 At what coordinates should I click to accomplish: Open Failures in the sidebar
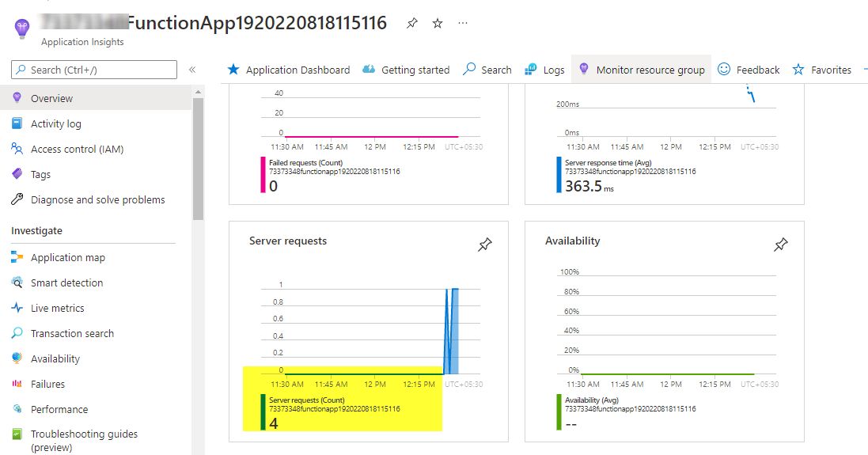tap(47, 384)
